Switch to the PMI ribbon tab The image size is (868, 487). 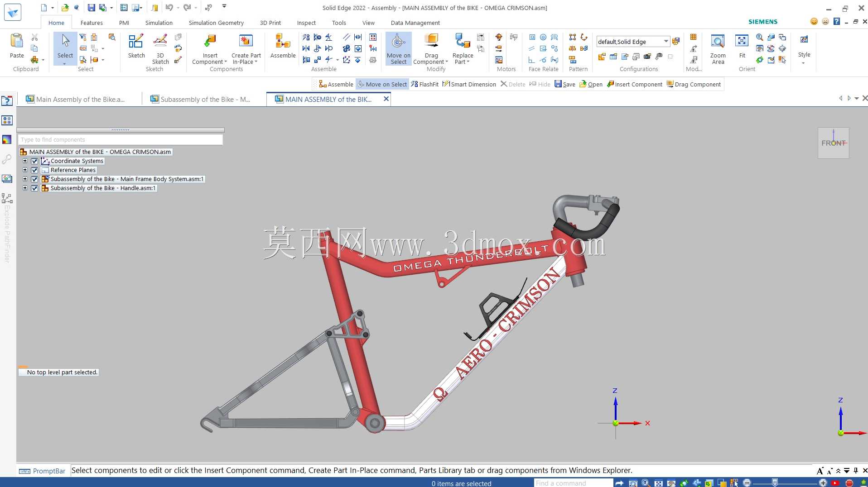point(124,23)
